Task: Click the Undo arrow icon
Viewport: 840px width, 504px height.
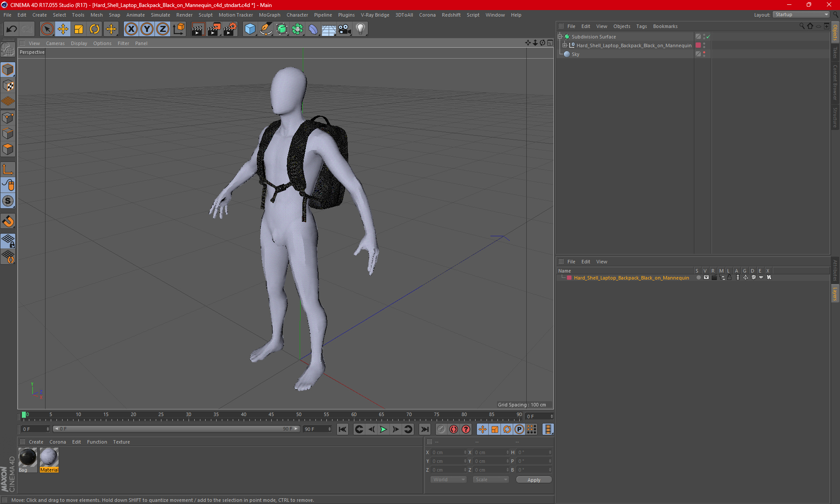Action: tap(12, 29)
